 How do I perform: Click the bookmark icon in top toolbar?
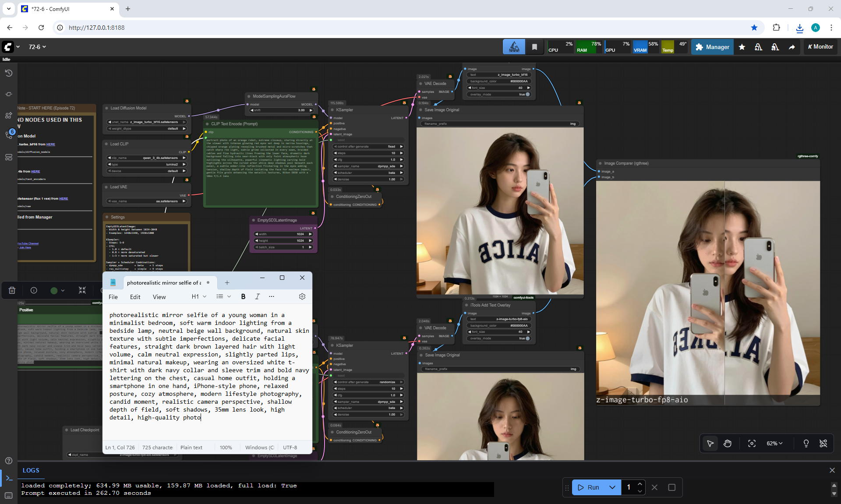[534, 47]
